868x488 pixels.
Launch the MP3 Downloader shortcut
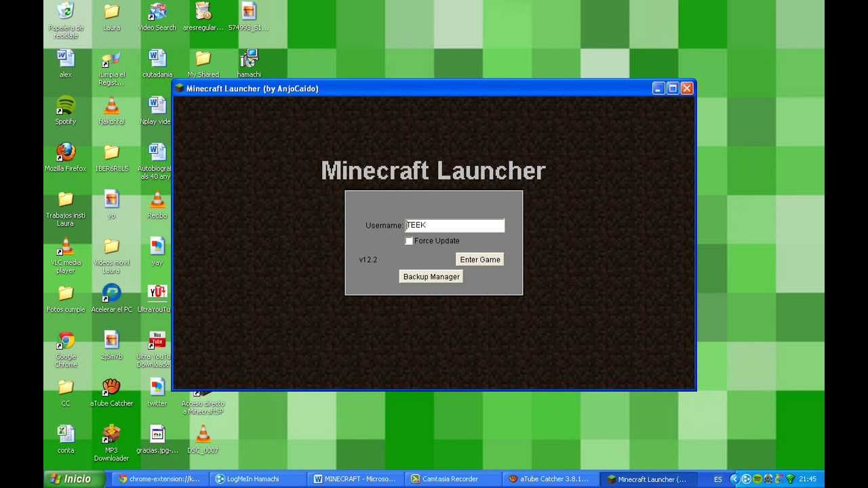[x=111, y=443]
